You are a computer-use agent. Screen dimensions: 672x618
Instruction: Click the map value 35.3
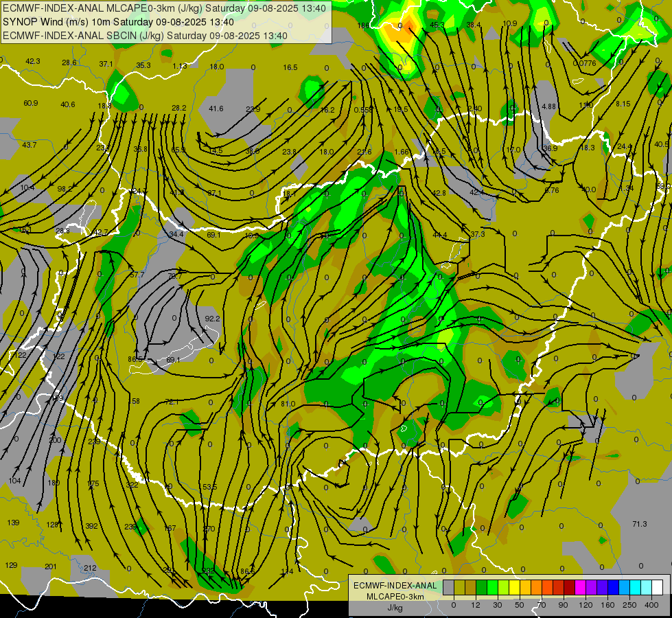[x=143, y=65]
